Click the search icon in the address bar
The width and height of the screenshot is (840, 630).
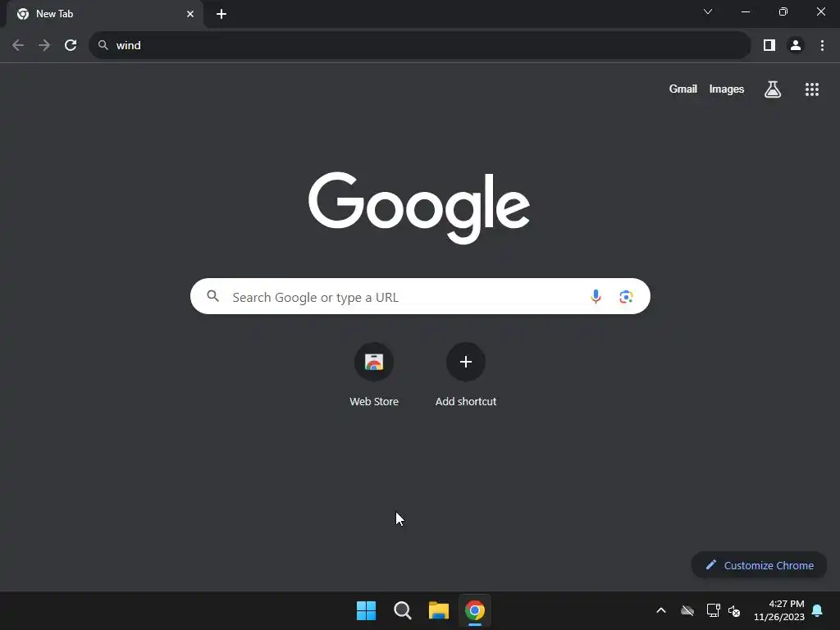click(x=103, y=45)
